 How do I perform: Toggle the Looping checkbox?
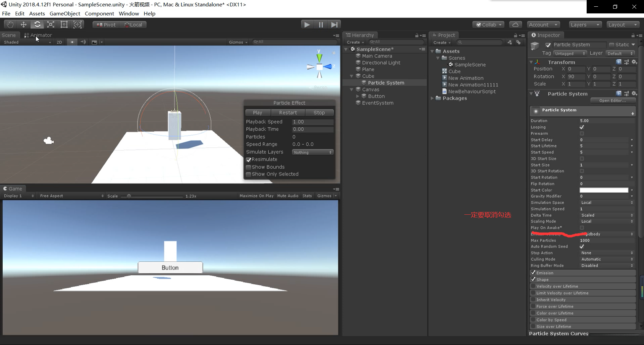tap(582, 127)
